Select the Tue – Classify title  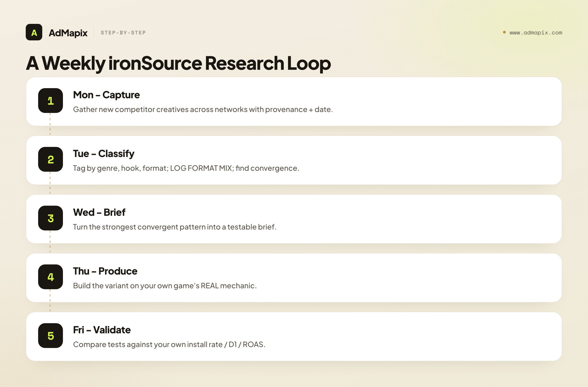pos(104,154)
